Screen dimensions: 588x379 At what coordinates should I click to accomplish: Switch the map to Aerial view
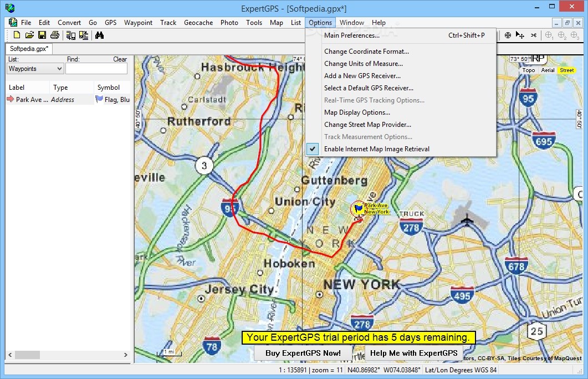(x=548, y=70)
